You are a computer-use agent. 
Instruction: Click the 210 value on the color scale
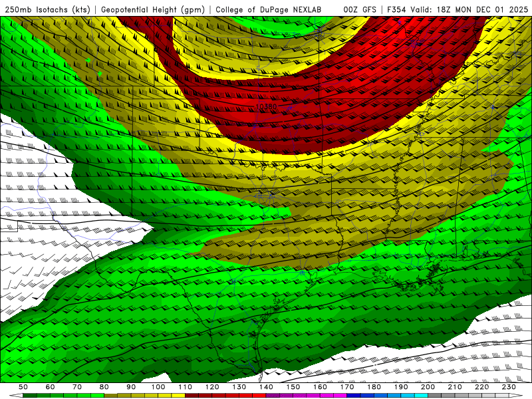point(455,387)
